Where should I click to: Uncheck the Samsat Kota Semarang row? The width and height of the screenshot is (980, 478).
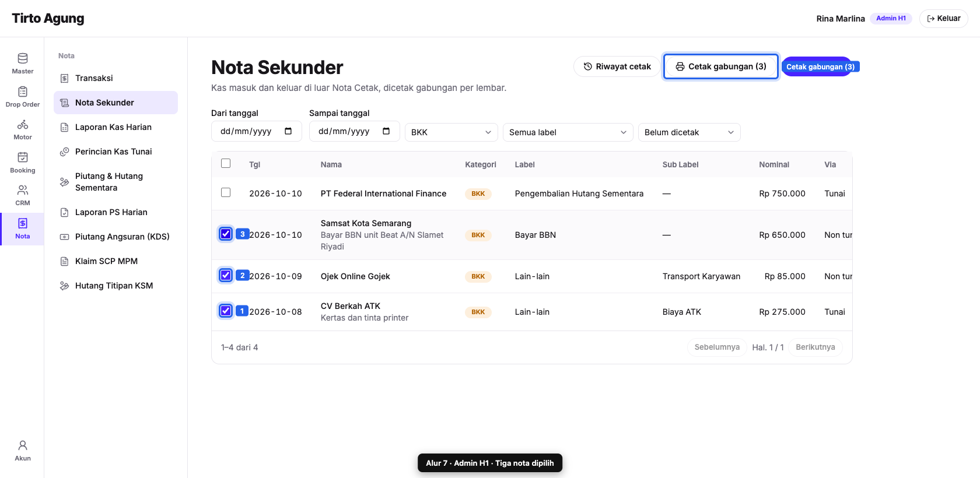coord(226,234)
